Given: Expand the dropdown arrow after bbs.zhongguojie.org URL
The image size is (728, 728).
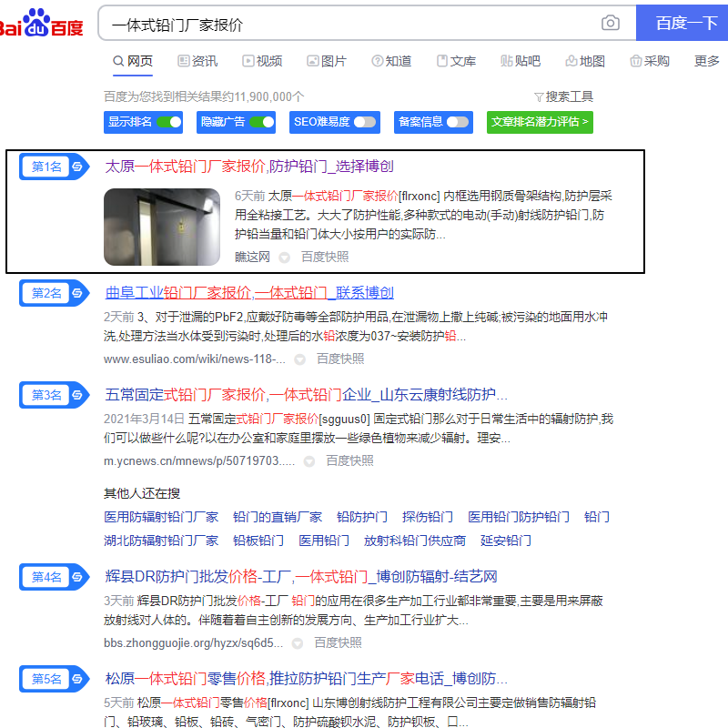Looking at the screenshot, I should (298, 643).
